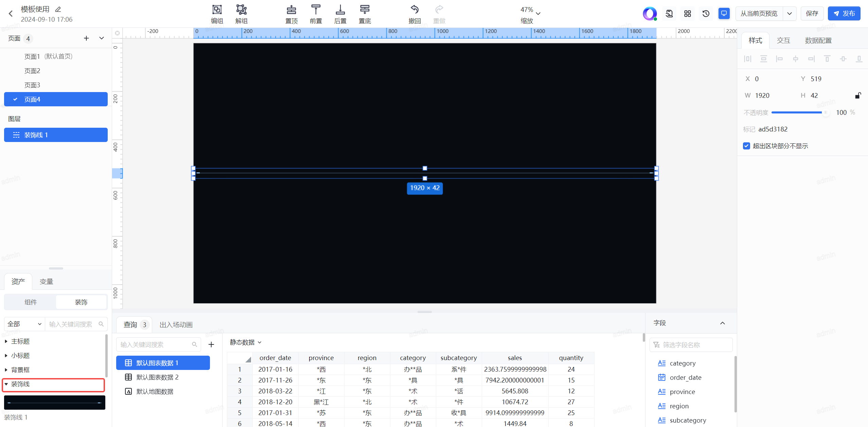Click the history clock icon
Screen dimensions: 868x427
pyautogui.click(x=706, y=14)
